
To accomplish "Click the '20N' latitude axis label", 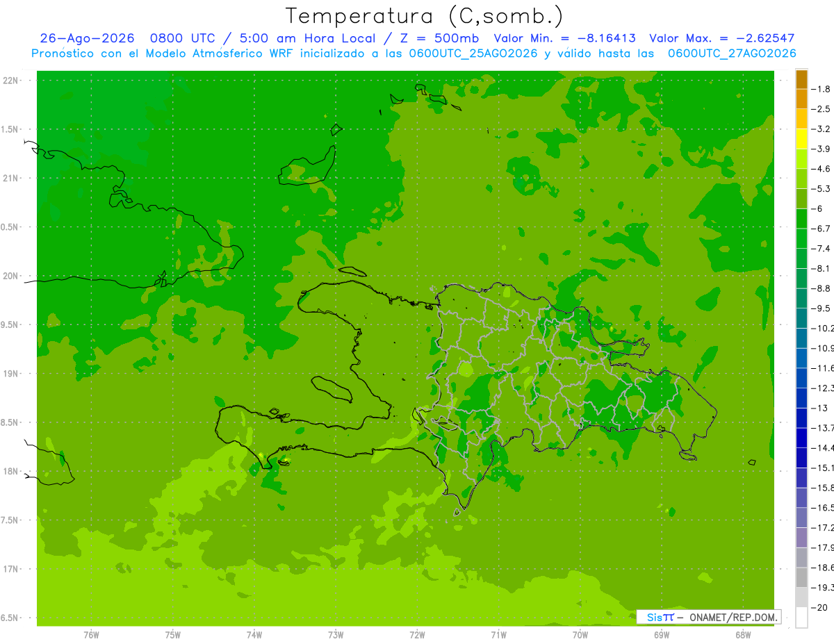I will coord(11,276).
